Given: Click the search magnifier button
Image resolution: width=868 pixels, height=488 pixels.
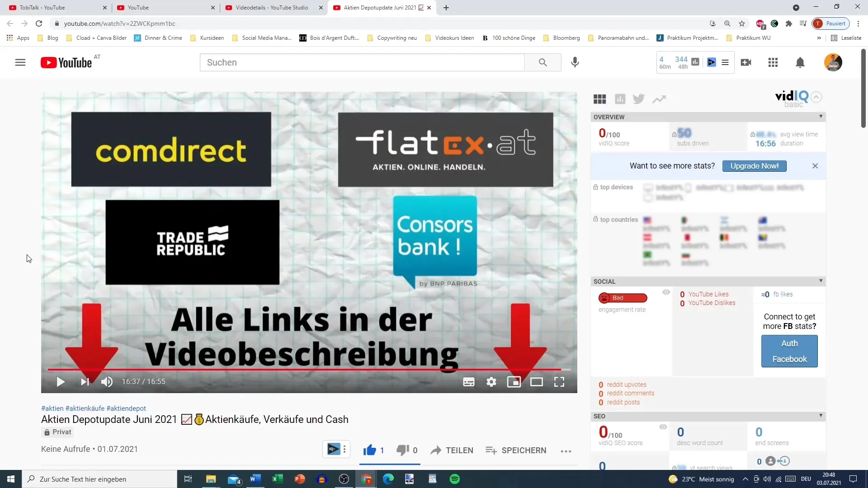Looking at the screenshot, I should [x=543, y=62].
